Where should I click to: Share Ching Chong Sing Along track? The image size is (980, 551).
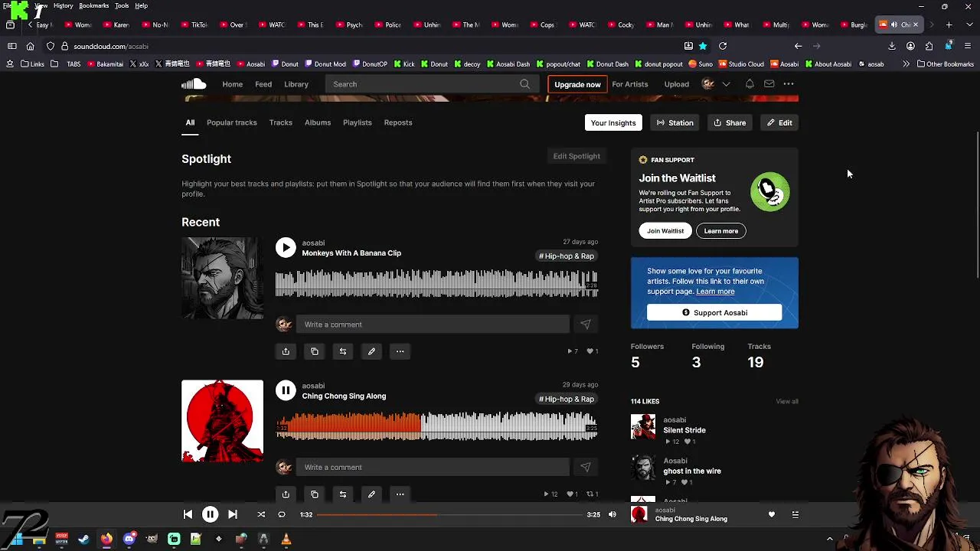[286, 494]
